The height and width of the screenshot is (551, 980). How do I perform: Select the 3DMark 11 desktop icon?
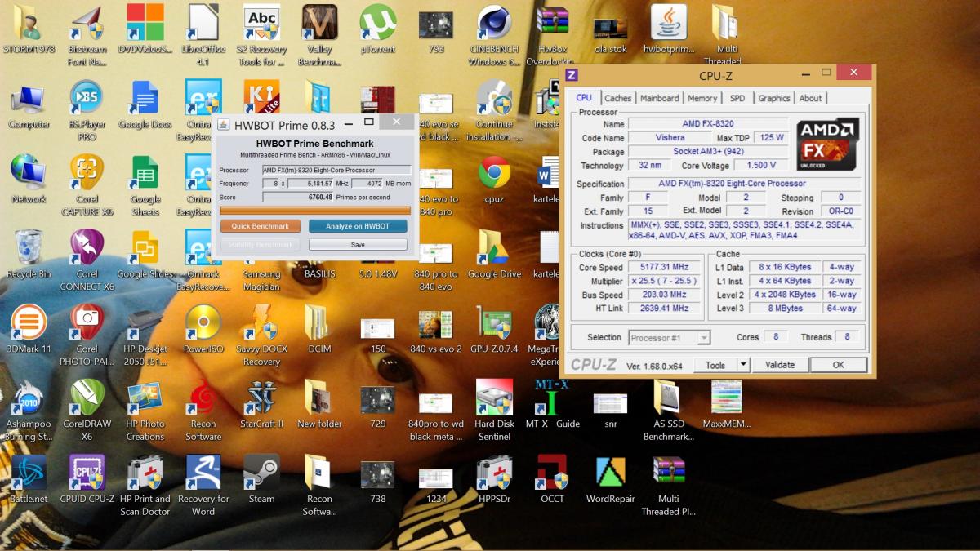pyautogui.click(x=29, y=329)
